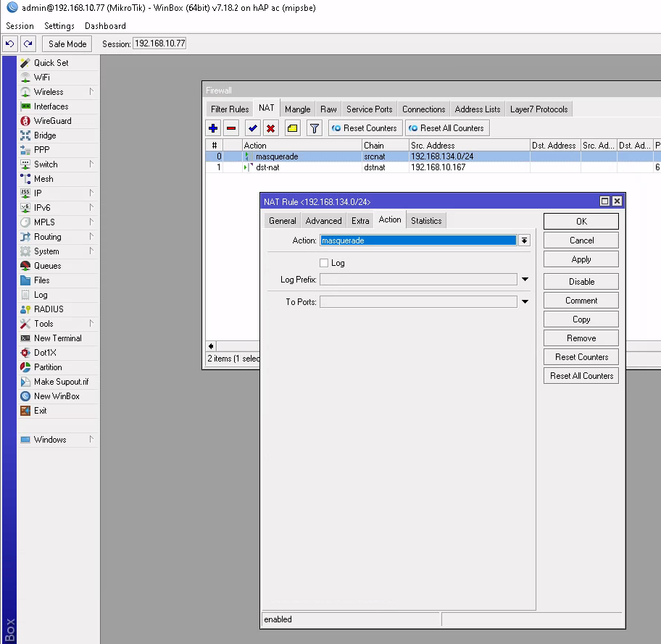The height and width of the screenshot is (644, 661).
Task: Expand the Routing submenu
Action: 91,236
